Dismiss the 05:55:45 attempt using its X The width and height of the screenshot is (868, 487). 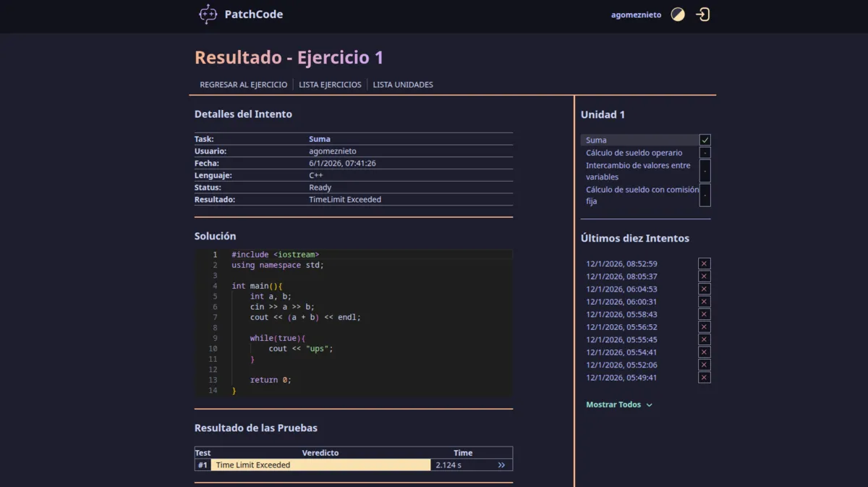pyautogui.click(x=704, y=339)
